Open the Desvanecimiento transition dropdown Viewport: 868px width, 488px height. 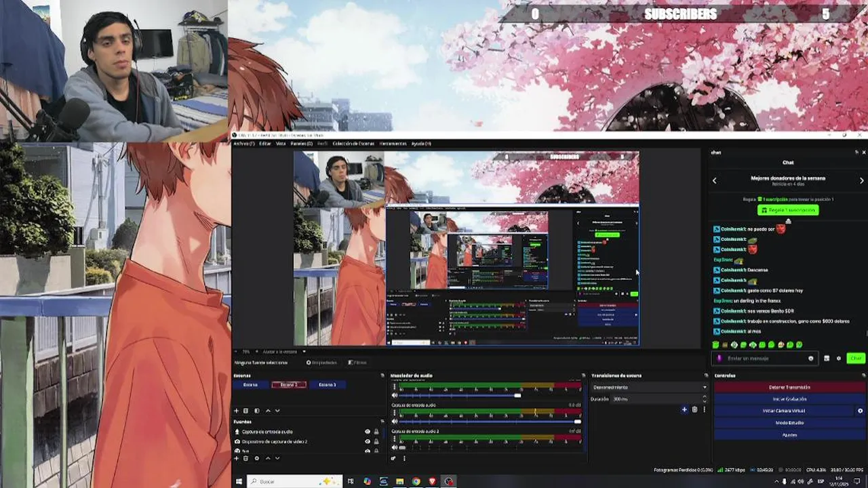pos(650,387)
